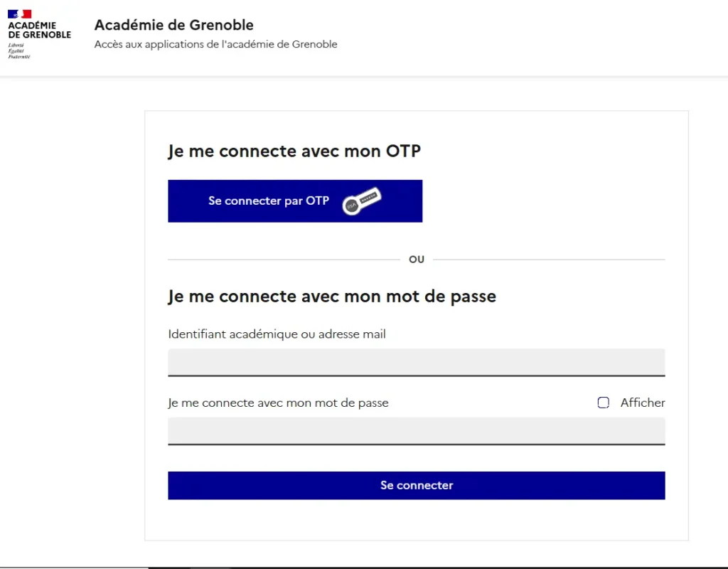This screenshot has height=569, width=728.
Task: Click the divider line left of OU
Action: click(x=284, y=259)
